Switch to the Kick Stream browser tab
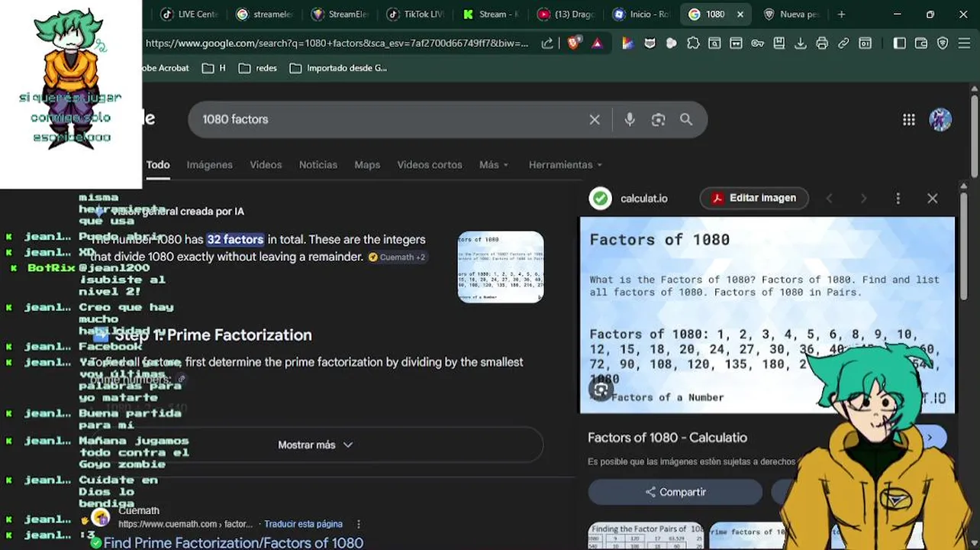This screenshot has height=550, width=980. point(491,14)
